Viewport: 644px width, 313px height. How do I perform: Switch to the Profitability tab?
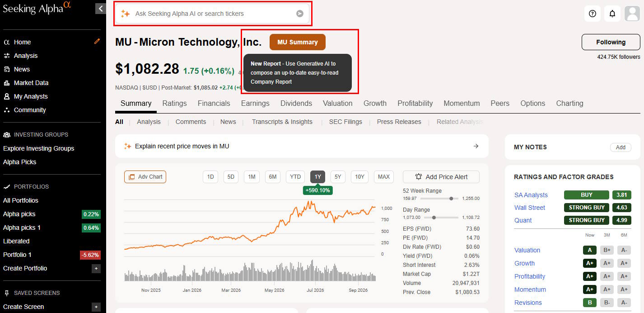click(x=415, y=103)
